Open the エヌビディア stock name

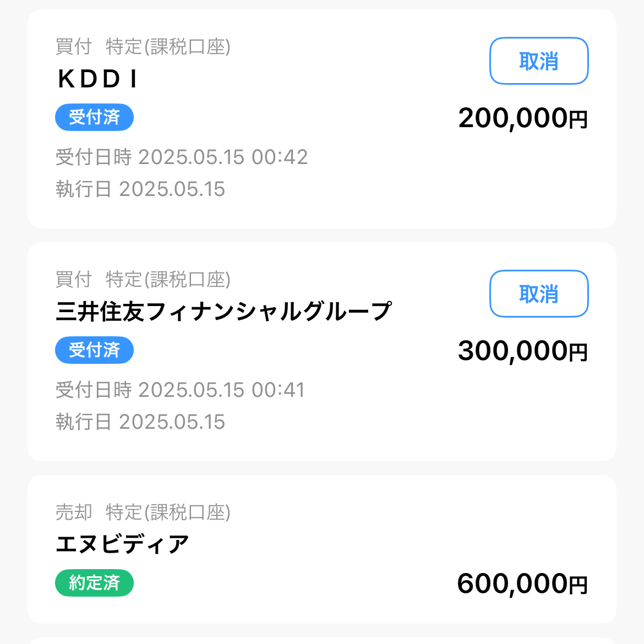pyautogui.click(x=122, y=545)
